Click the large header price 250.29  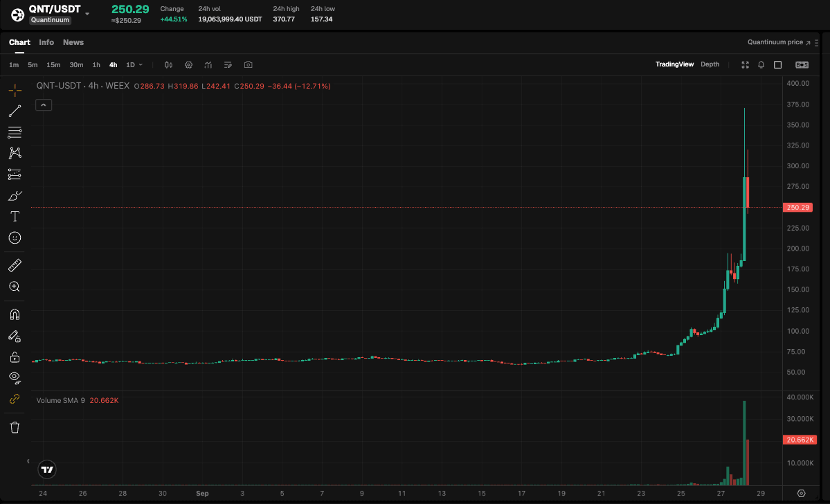(130, 9)
